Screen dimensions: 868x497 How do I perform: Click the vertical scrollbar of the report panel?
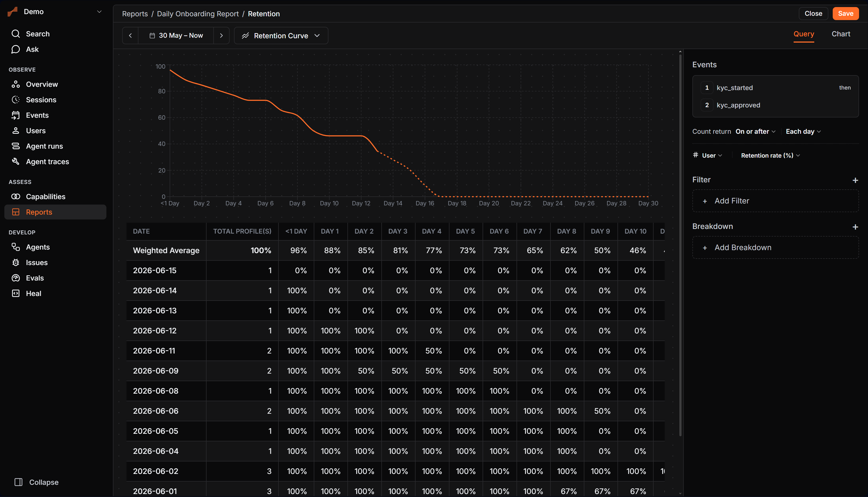(x=680, y=244)
